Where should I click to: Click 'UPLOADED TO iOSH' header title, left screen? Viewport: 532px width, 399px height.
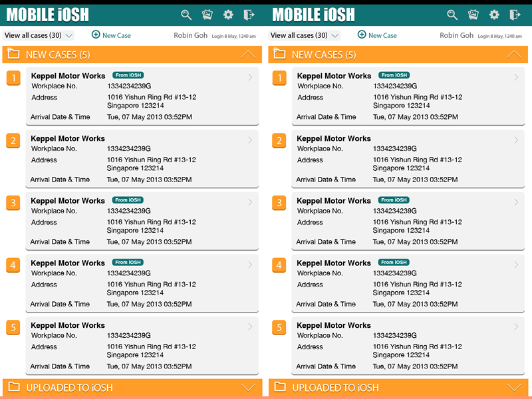(69, 388)
